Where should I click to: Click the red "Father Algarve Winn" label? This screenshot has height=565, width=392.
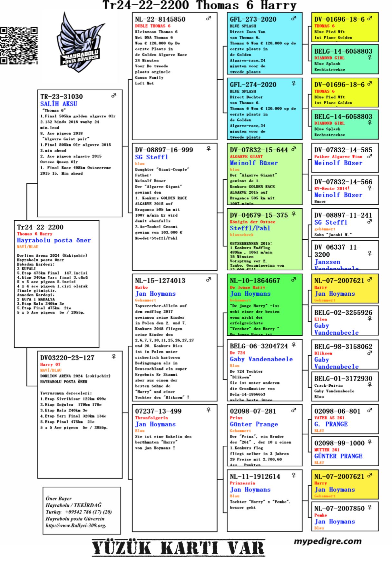tap(338, 156)
